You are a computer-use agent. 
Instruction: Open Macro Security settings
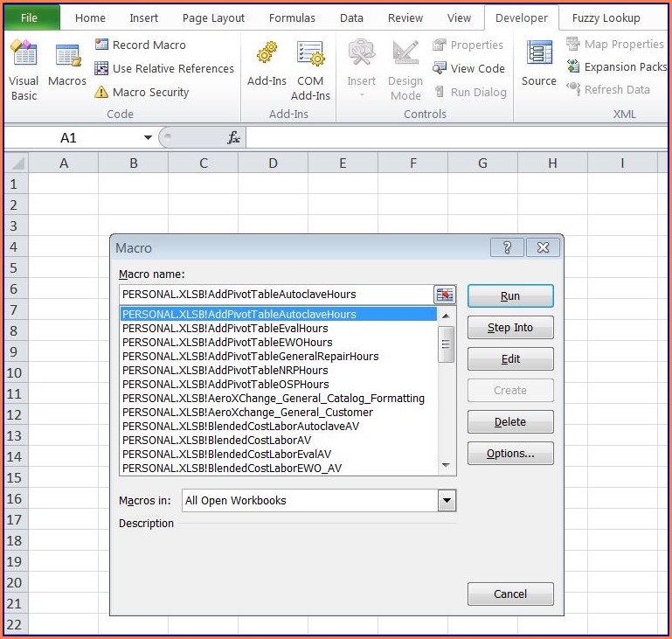(x=142, y=92)
